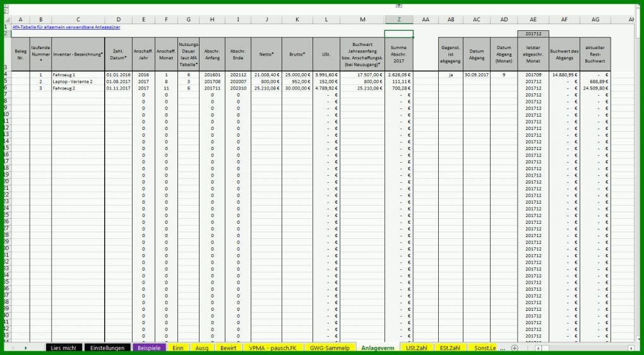Select column header C
The height and width of the screenshot is (355, 644).
78,20
